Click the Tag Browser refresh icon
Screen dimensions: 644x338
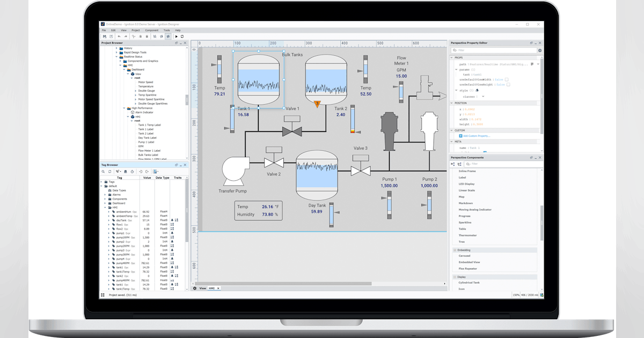pyautogui.click(x=109, y=171)
